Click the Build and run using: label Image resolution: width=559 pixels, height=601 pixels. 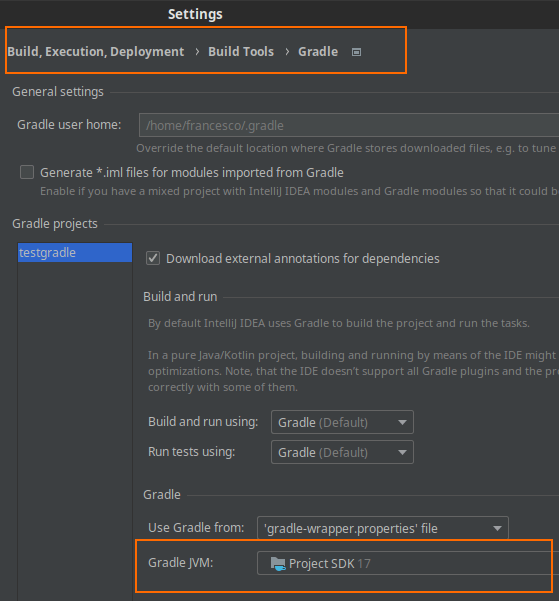(x=203, y=422)
